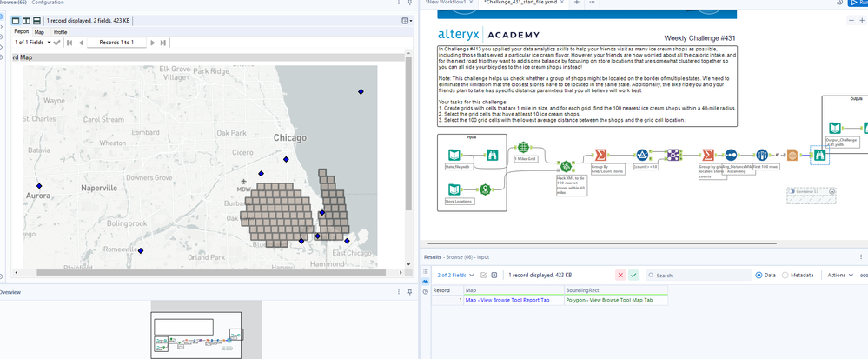Viewport: 868px width, 359px height.
Task: Select the Summarize tool 'Group By Grid/Count stores'
Action: [600, 155]
